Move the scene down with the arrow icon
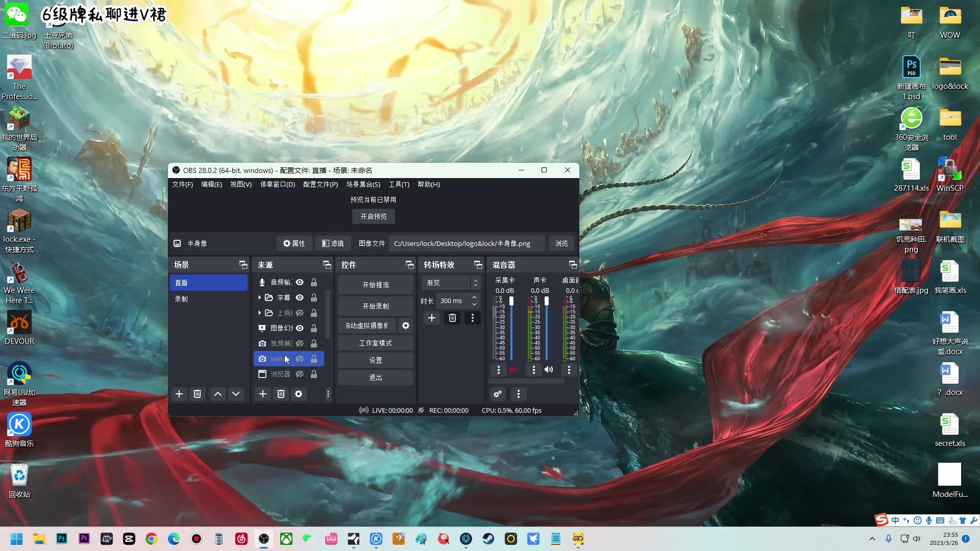Image resolution: width=980 pixels, height=551 pixels. click(236, 394)
